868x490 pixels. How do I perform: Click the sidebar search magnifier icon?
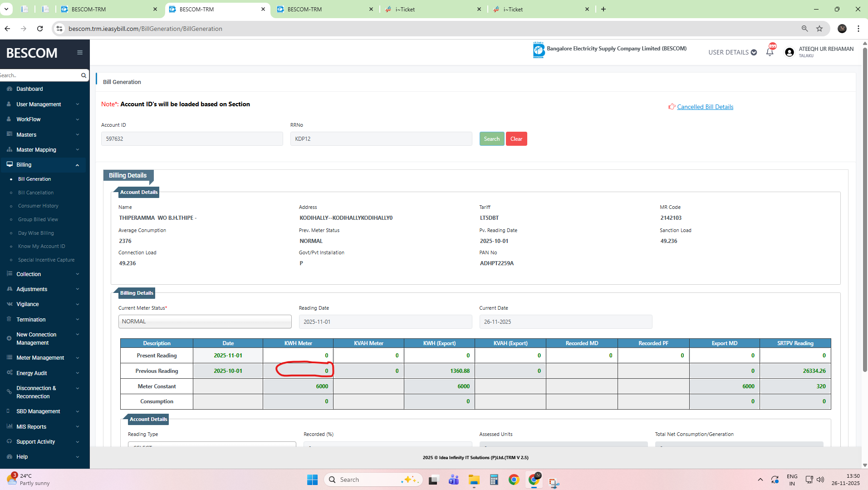tap(83, 75)
